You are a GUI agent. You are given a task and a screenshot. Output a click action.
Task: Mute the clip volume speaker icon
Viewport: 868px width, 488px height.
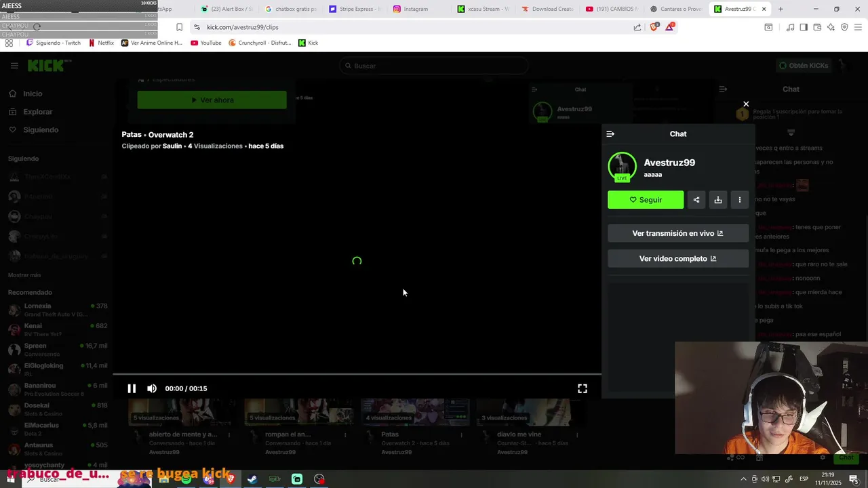point(152,388)
